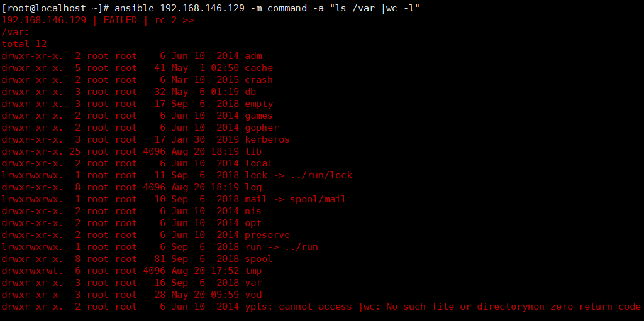Click the "crash" directory name
This screenshot has width=644, height=321.
coord(259,80)
